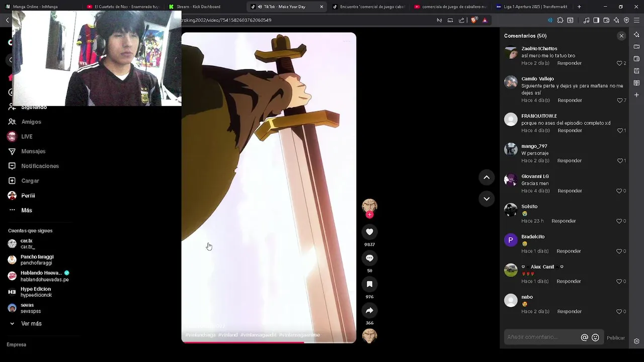Image resolution: width=644 pixels, height=362 pixels.
Task: Open settings gear in right sidebar
Action: (636, 341)
